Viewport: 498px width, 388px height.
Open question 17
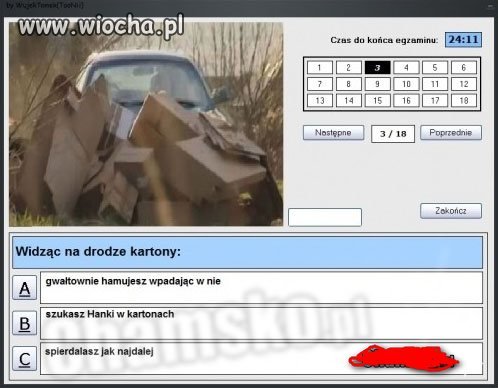click(435, 100)
